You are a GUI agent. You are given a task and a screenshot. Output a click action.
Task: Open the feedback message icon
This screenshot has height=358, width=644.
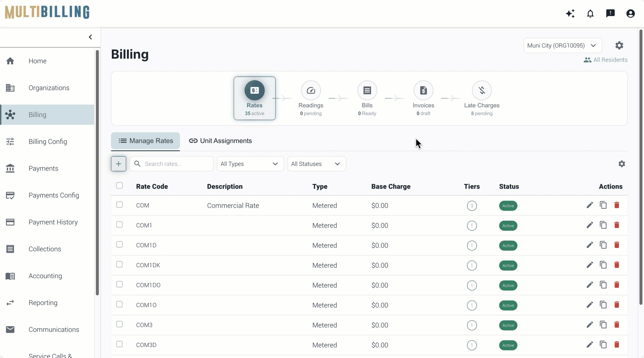click(x=610, y=13)
